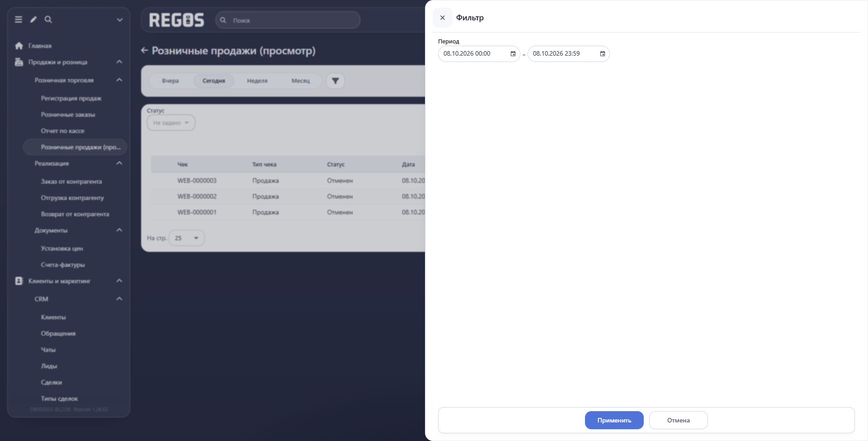Collapse the Клиенты и маркетинг section

point(119,281)
